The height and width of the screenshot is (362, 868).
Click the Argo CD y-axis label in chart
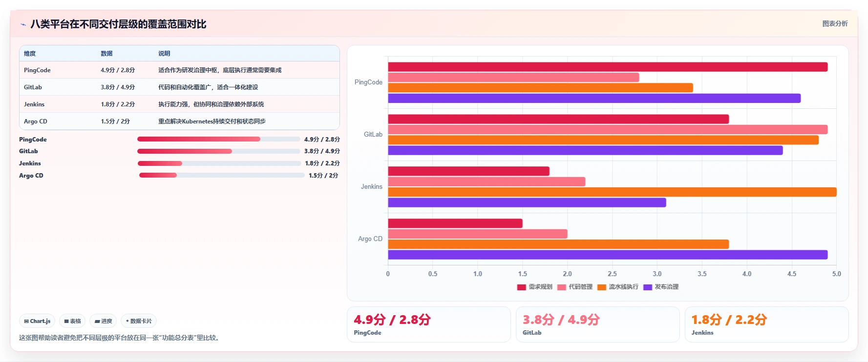tap(370, 239)
